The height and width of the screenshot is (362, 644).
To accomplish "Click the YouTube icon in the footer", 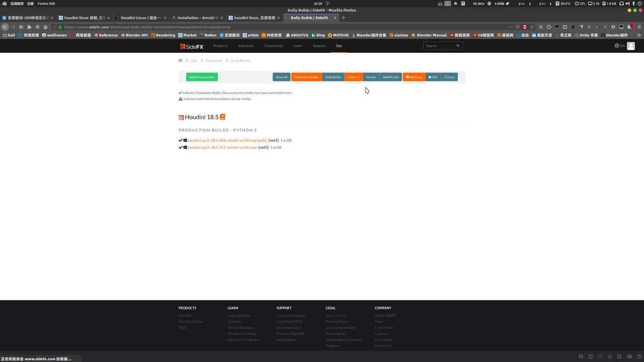I will 629,356.
